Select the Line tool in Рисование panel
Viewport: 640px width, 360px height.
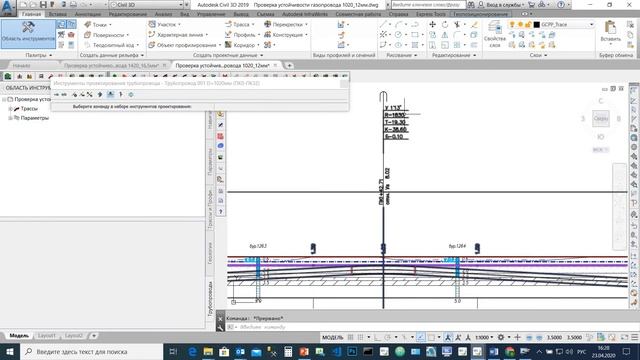[383, 24]
